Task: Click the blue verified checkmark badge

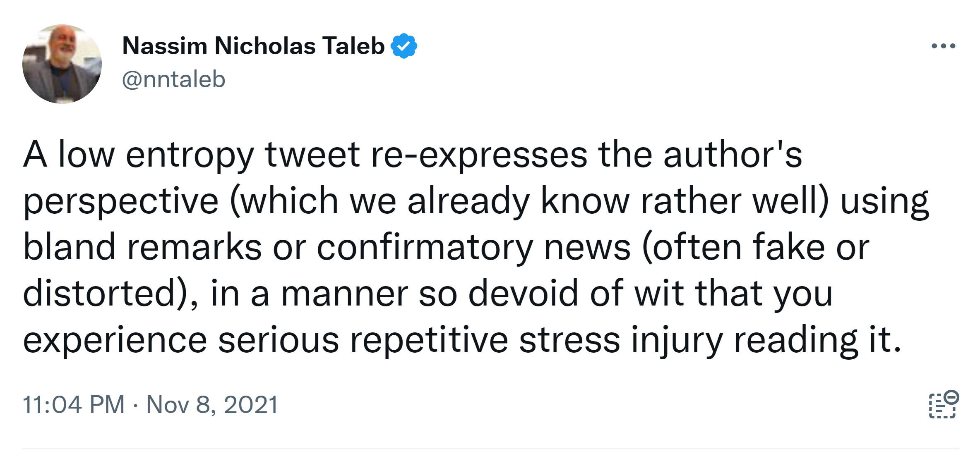Action: pos(404,46)
